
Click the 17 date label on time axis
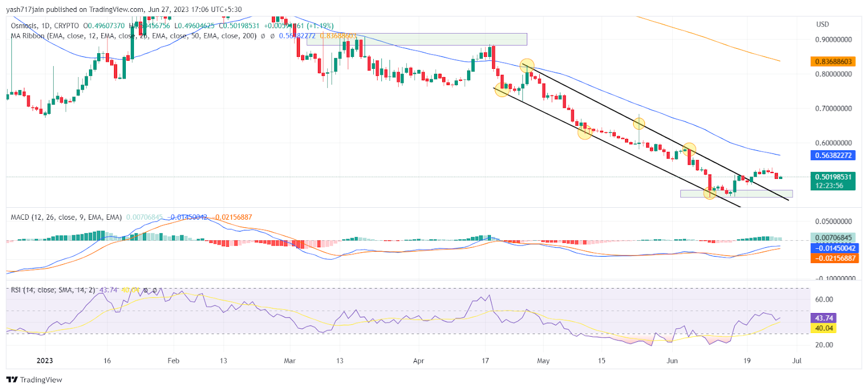tap(485, 361)
